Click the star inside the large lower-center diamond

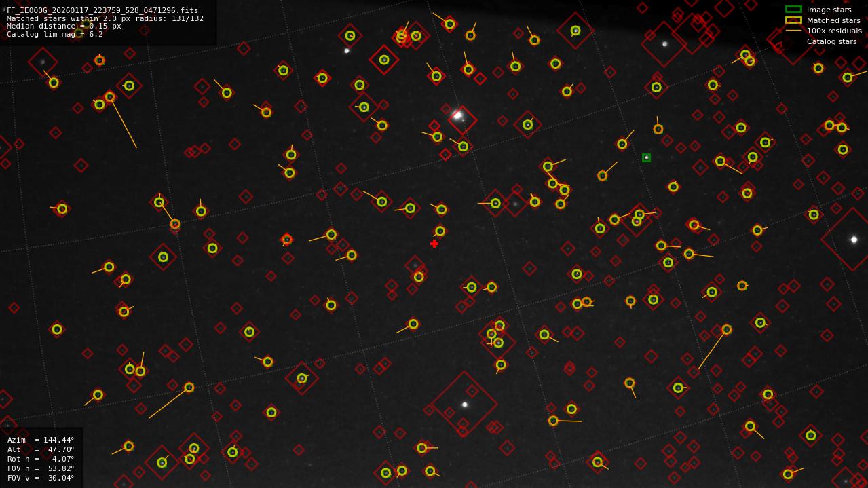465,405
